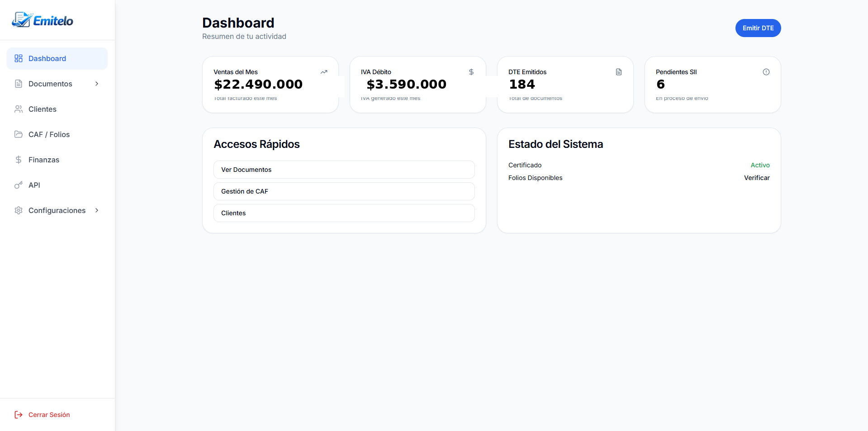This screenshot has width=868, height=431.
Task: Click the Pendientes SII info icon
Action: (766, 71)
